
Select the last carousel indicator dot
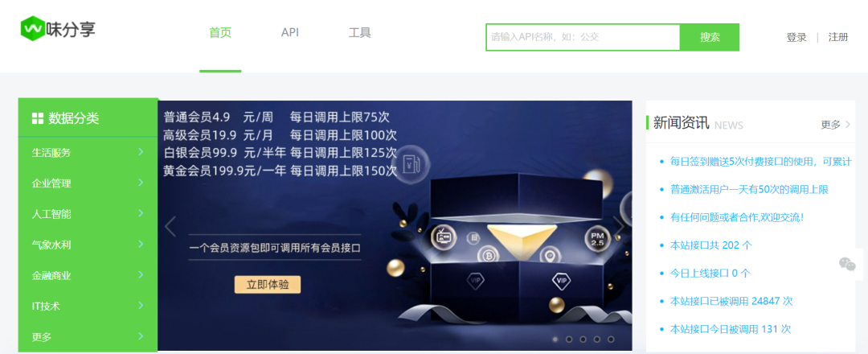(611, 339)
